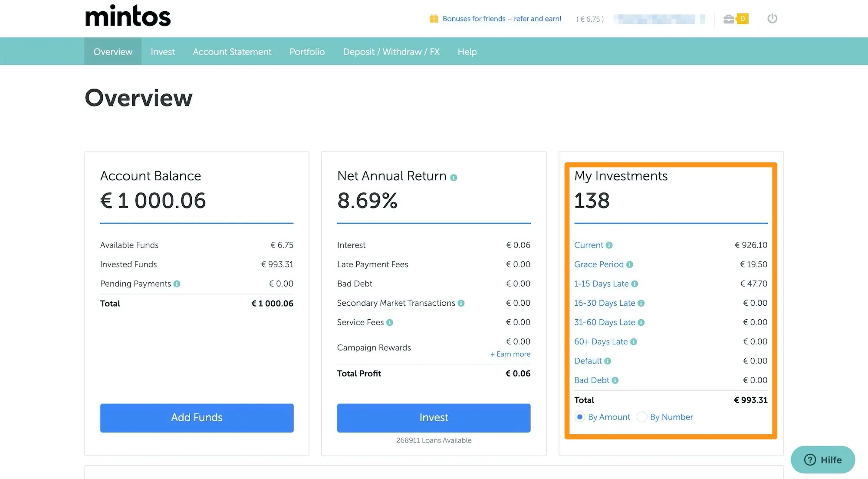Viewport: 868px width, 479px height.
Task: Click the Current € 926.10 amount
Action: pyautogui.click(x=751, y=245)
